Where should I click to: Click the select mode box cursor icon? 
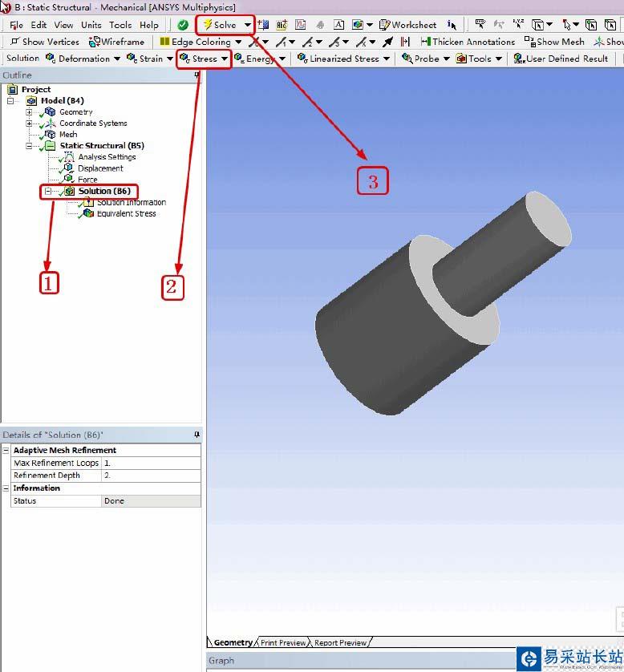(x=537, y=25)
